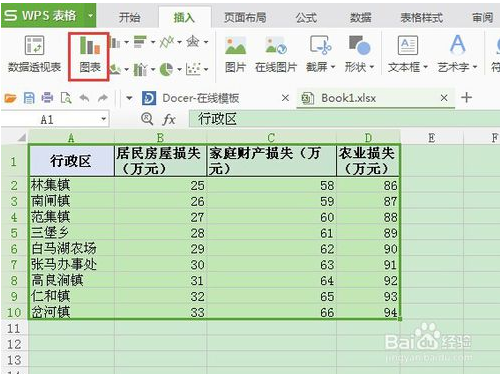Click the formula bar showing 行政区
Screen dimensions: 500x374
344,119
